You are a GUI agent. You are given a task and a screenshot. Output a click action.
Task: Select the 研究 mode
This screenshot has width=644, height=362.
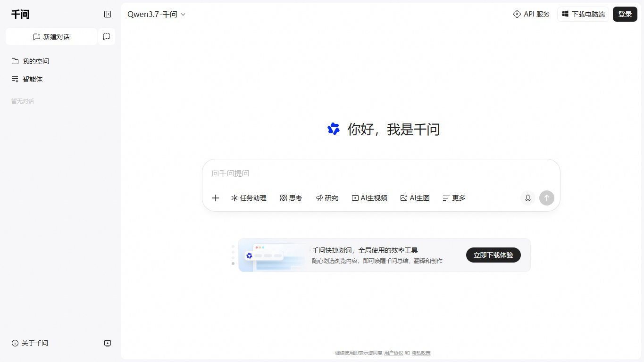click(327, 198)
